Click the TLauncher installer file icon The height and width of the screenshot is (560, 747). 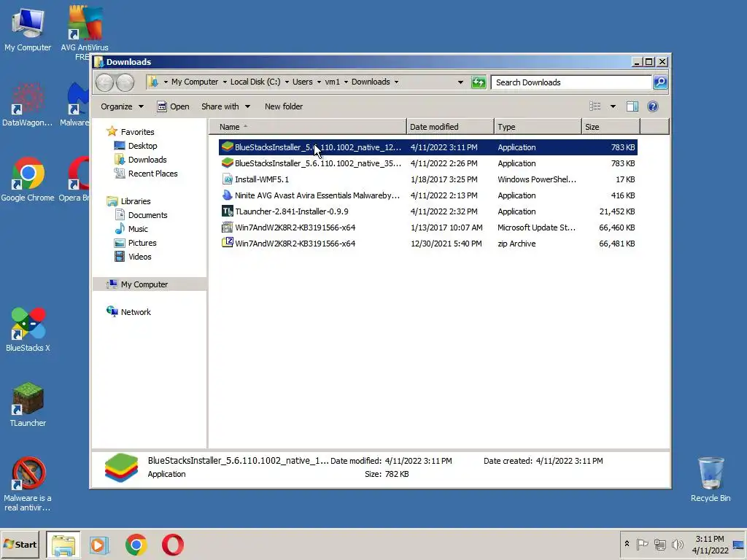(228, 211)
